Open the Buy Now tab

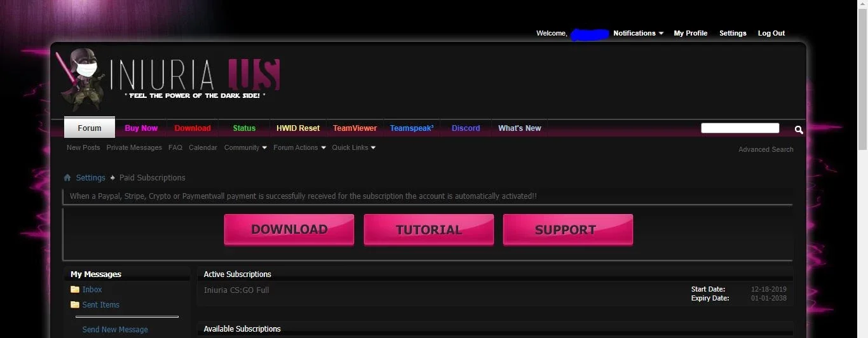pos(141,128)
